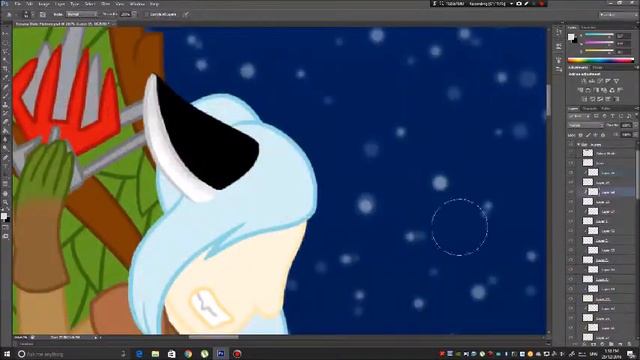Viewport: 640px width, 360px height.
Task: Toggle lock transparent pixels
Action: (581, 135)
